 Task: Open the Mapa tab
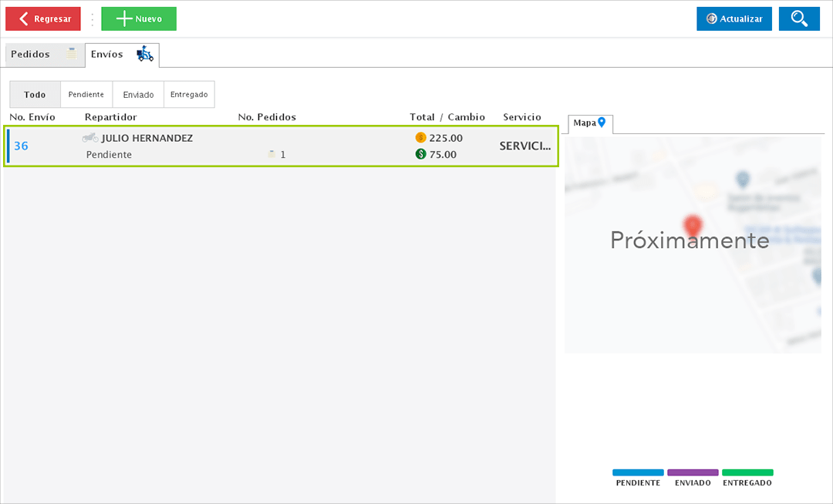[x=585, y=123]
